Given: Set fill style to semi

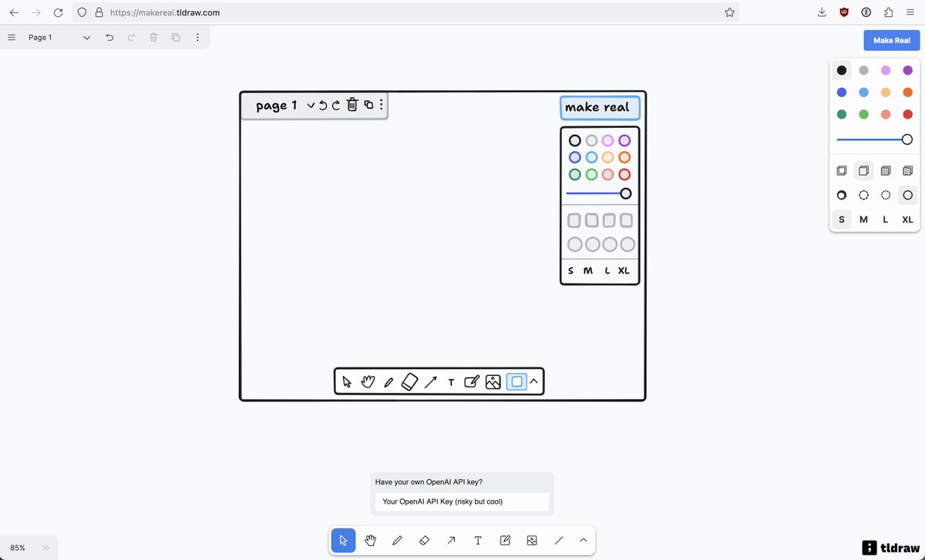Looking at the screenshot, I should 863,170.
